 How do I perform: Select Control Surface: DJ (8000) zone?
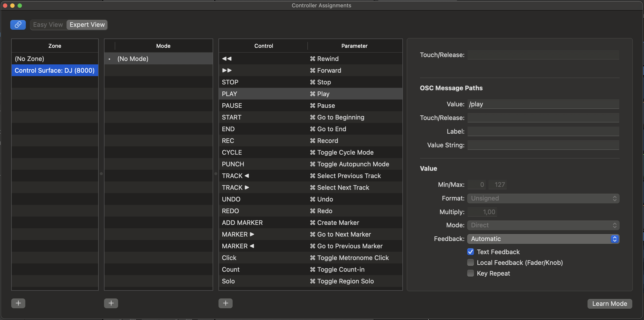coord(55,70)
